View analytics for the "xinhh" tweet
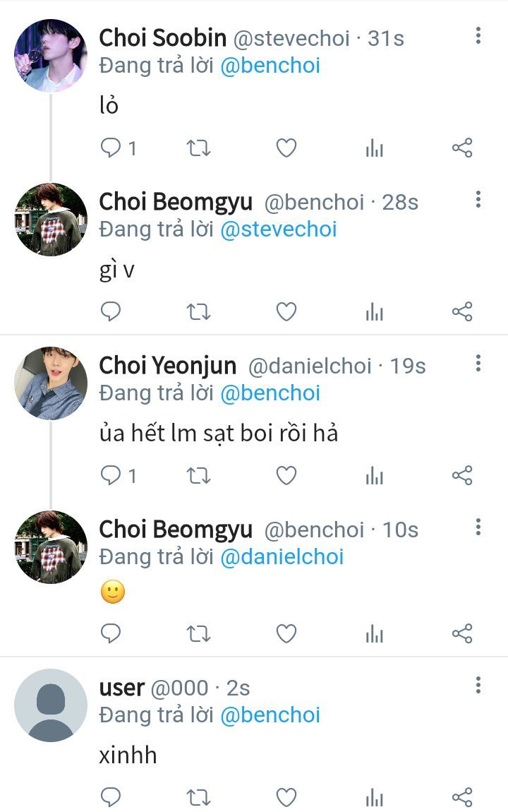The height and width of the screenshot is (812, 508). [x=374, y=798]
